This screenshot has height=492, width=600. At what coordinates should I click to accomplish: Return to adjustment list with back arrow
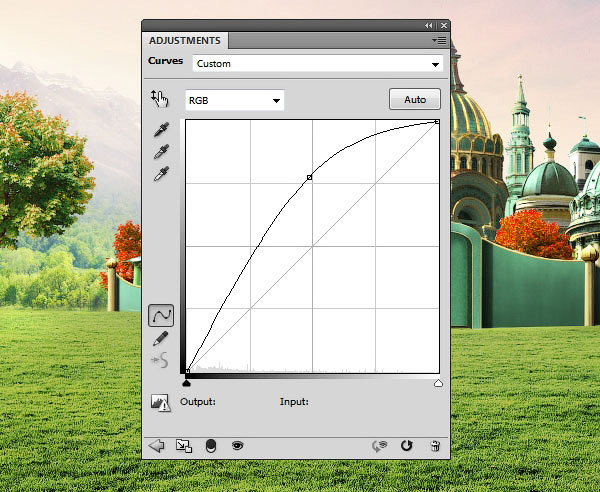point(157,446)
